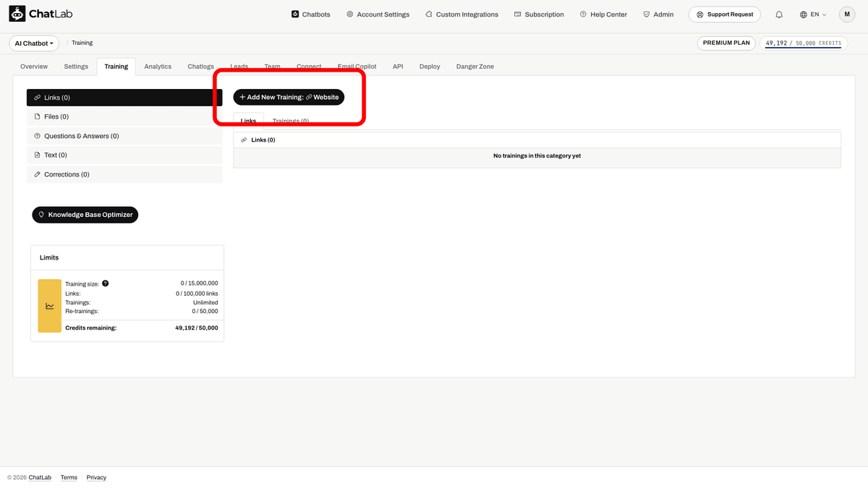Select the Training tab

tap(116, 67)
